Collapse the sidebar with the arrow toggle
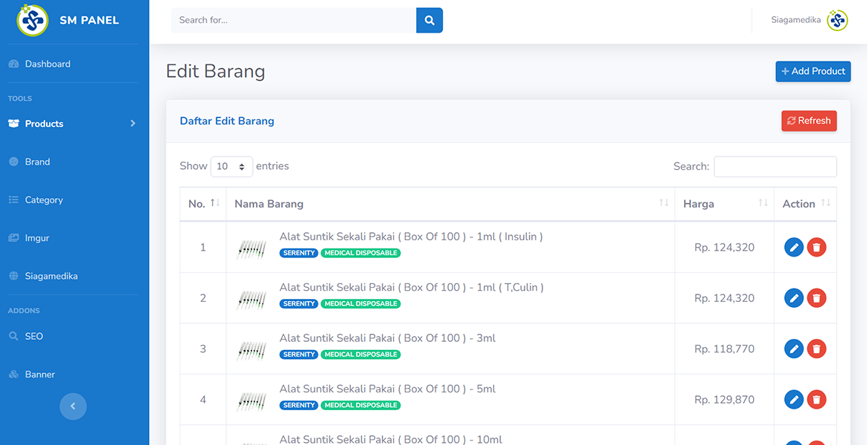The width and height of the screenshot is (868, 445). coord(73,406)
